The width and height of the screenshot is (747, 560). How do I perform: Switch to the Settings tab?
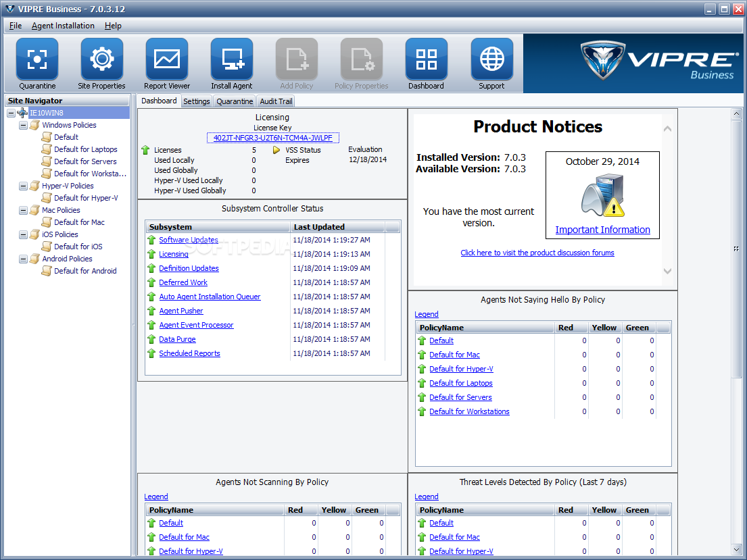[x=196, y=101]
